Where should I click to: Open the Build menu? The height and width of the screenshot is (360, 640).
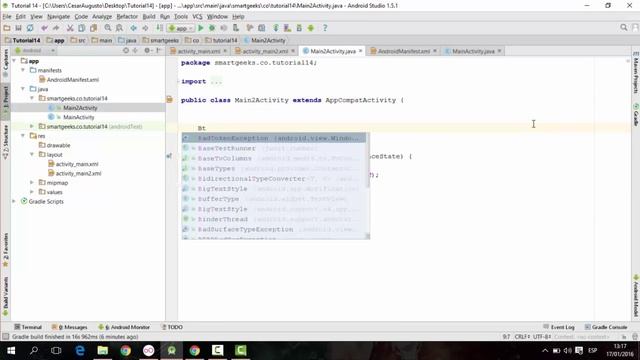point(149,17)
